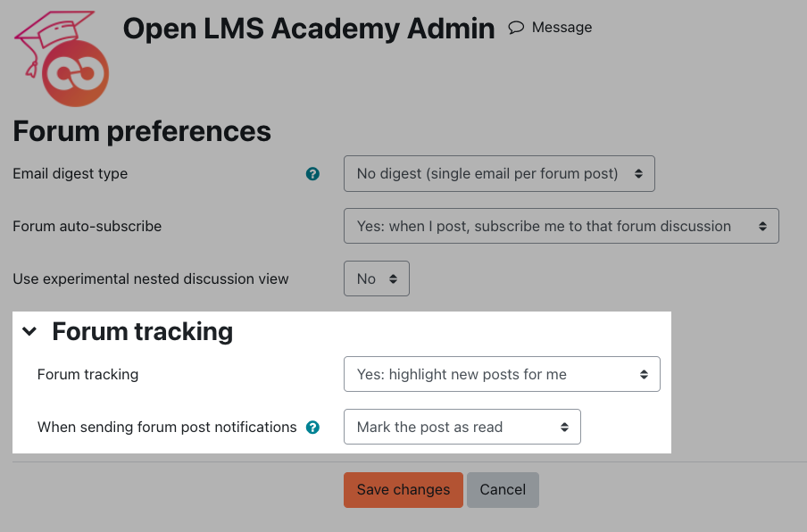Open the Email digest type dropdown
This screenshot has height=532, width=807.
(499, 174)
